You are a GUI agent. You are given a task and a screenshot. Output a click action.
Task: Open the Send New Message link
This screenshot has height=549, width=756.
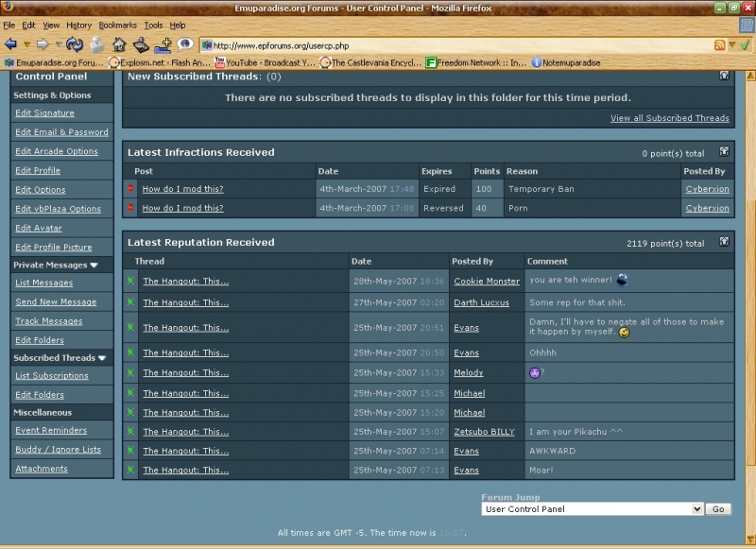tap(56, 301)
